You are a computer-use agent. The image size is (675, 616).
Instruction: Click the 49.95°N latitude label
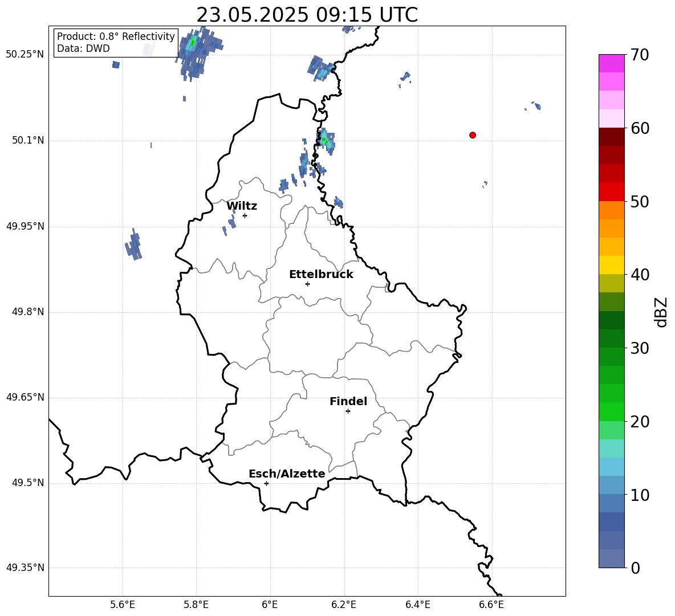point(25,226)
